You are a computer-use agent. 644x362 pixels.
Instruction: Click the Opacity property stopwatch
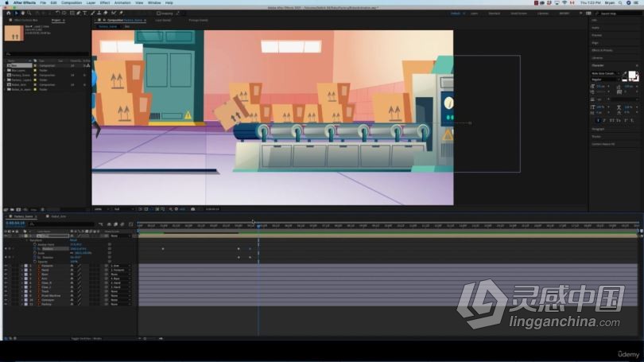coord(35,262)
